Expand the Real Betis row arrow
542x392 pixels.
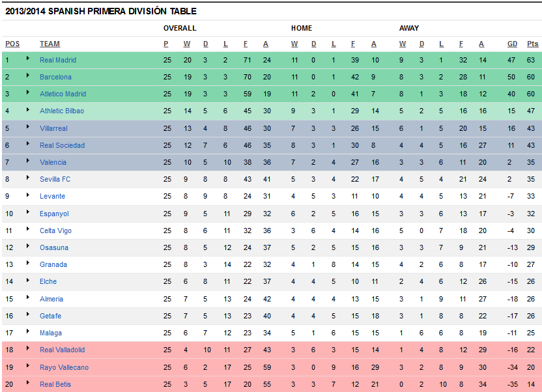tap(27, 383)
